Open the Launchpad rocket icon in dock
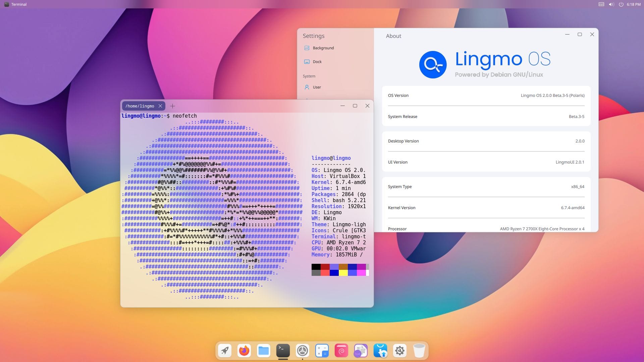 click(x=225, y=351)
